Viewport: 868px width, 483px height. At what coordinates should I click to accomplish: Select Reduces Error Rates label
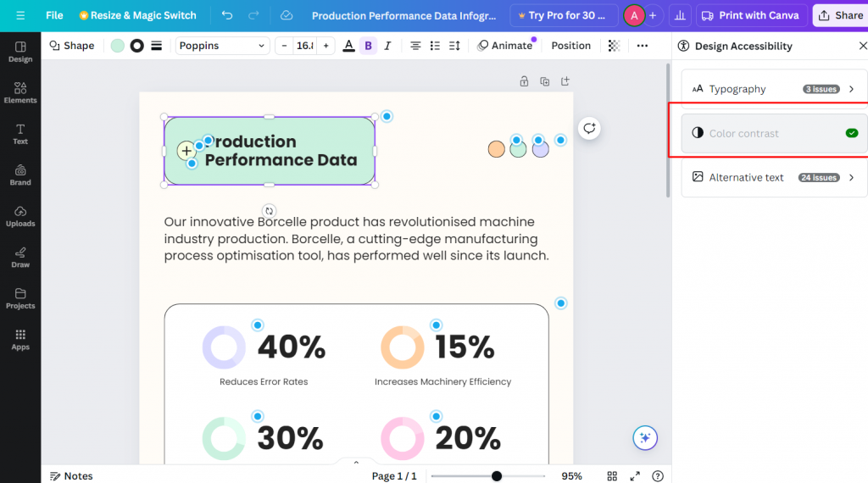click(x=264, y=382)
